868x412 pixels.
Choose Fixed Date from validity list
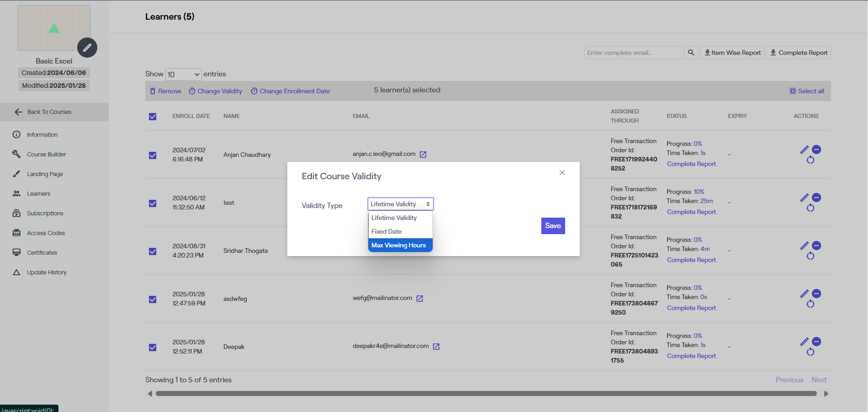(x=387, y=232)
